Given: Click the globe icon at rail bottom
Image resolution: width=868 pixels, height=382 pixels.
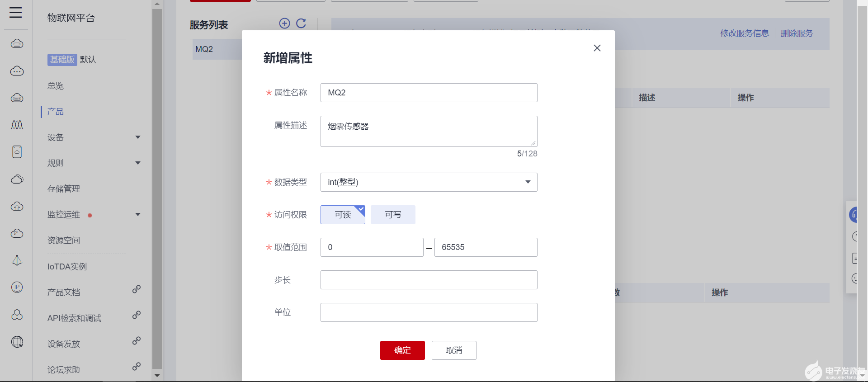Looking at the screenshot, I should [17, 342].
